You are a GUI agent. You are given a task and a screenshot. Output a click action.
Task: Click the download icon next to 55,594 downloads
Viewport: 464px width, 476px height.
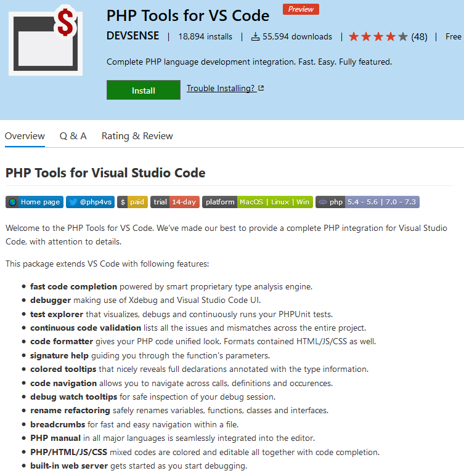(255, 37)
